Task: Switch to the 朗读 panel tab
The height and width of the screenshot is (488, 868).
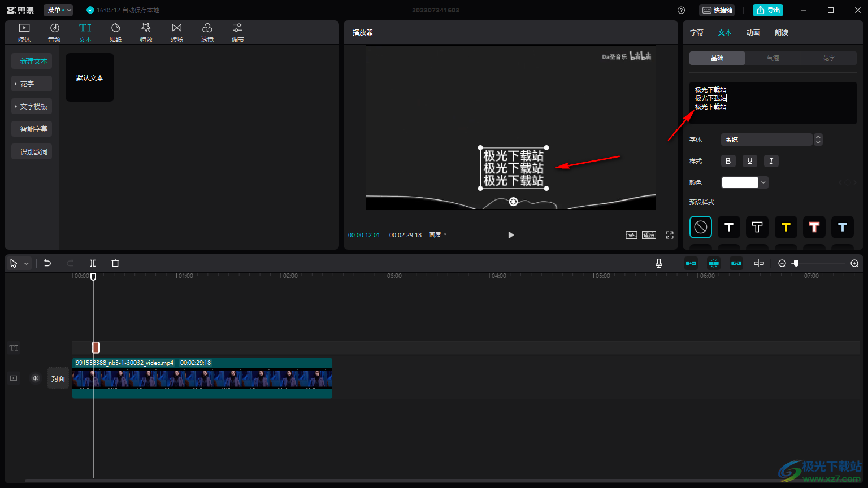Action: coord(782,33)
